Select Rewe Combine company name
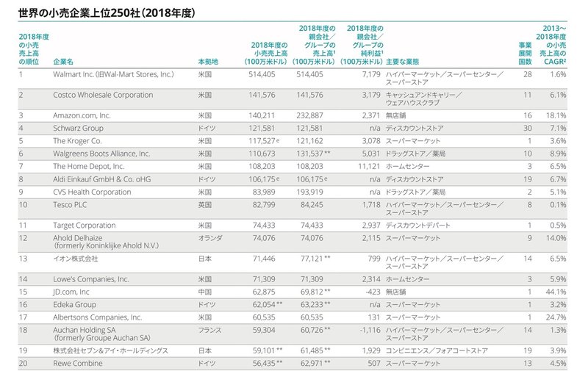588x371 pixels. (x=78, y=364)
